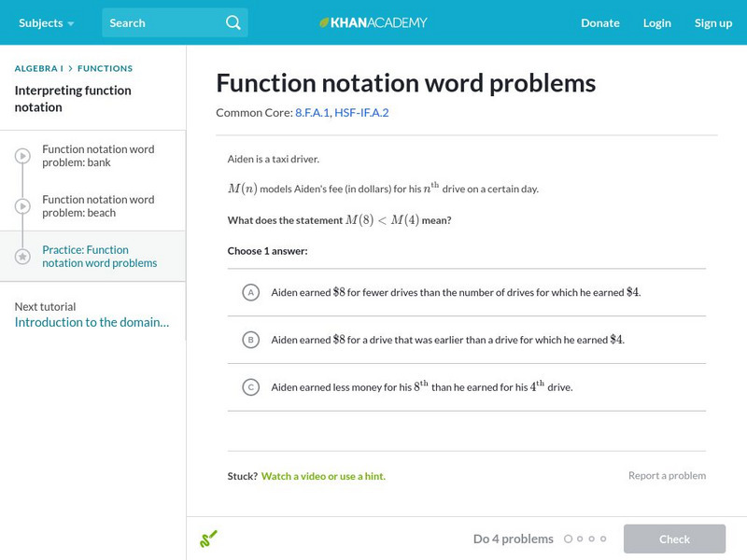The height and width of the screenshot is (560, 747).
Task: Click the search magnifying glass icon
Action: pyautogui.click(x=233, y=22)
